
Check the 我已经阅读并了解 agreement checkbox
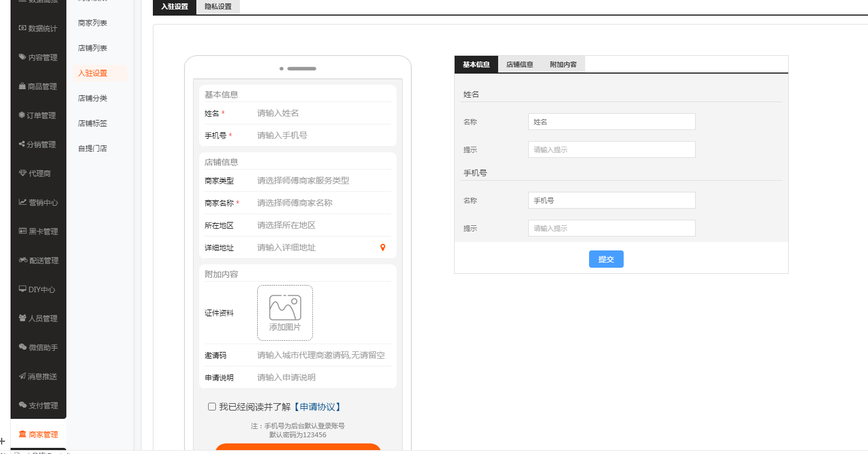(212, 407)
